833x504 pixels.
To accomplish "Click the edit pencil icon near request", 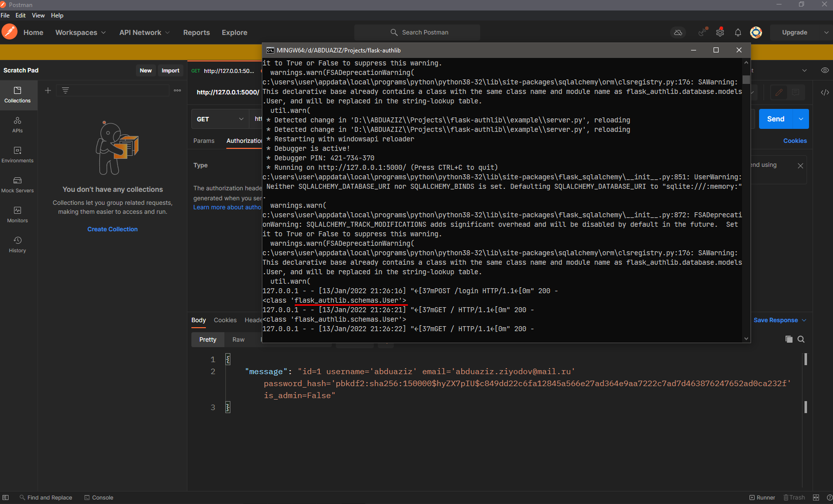I will tap(779, 92).
